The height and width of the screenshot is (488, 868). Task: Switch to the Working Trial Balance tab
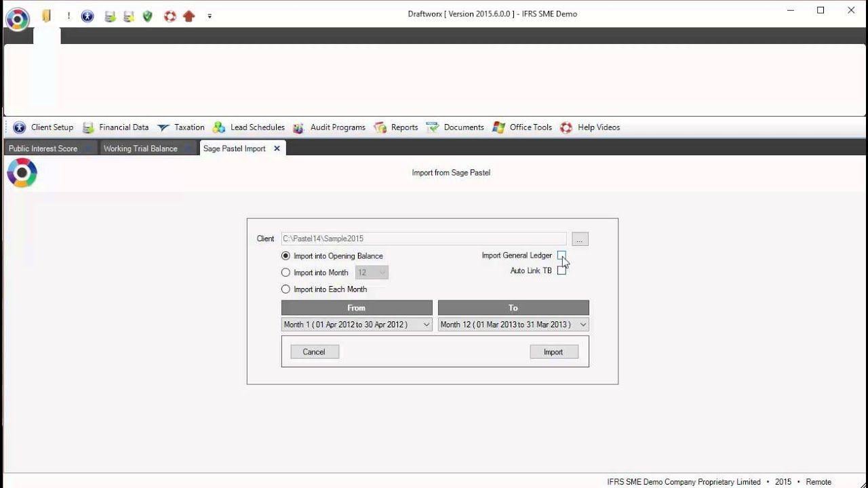coord(140,148)
